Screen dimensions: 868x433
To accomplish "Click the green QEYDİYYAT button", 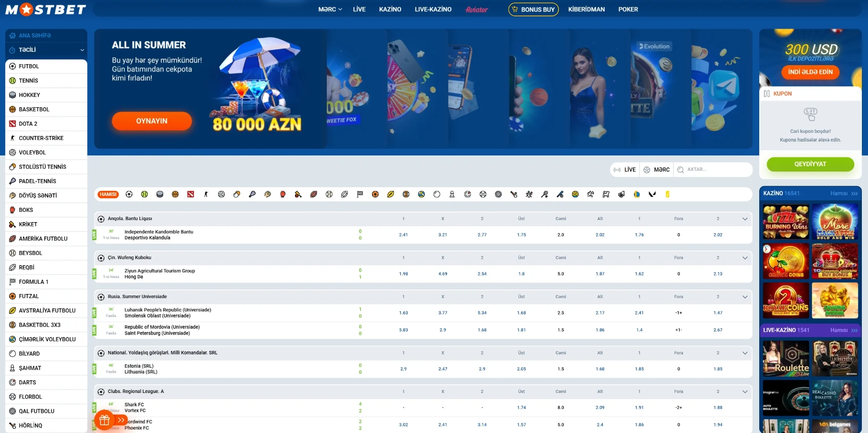I will coord(810,164).
